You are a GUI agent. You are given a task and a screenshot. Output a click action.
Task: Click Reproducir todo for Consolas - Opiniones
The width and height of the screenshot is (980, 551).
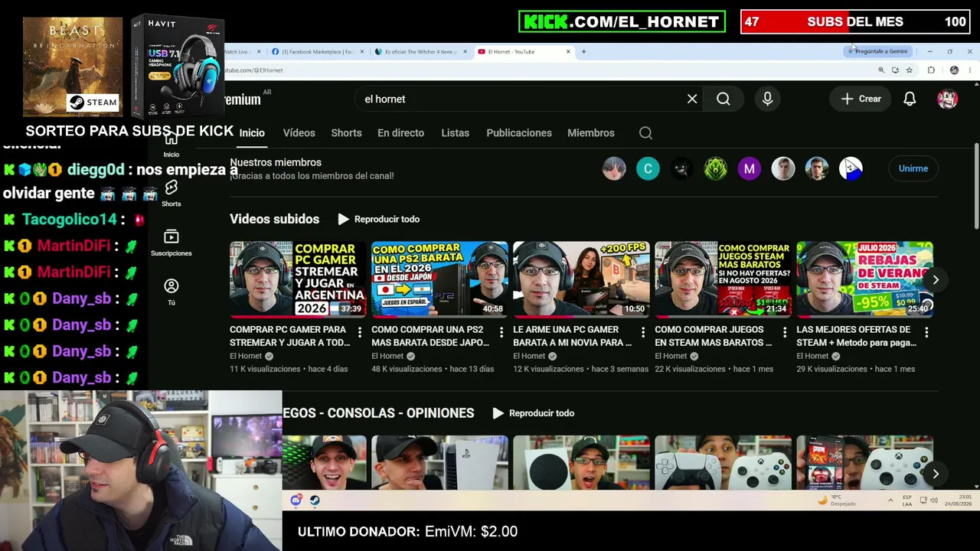tap(534, 413)
